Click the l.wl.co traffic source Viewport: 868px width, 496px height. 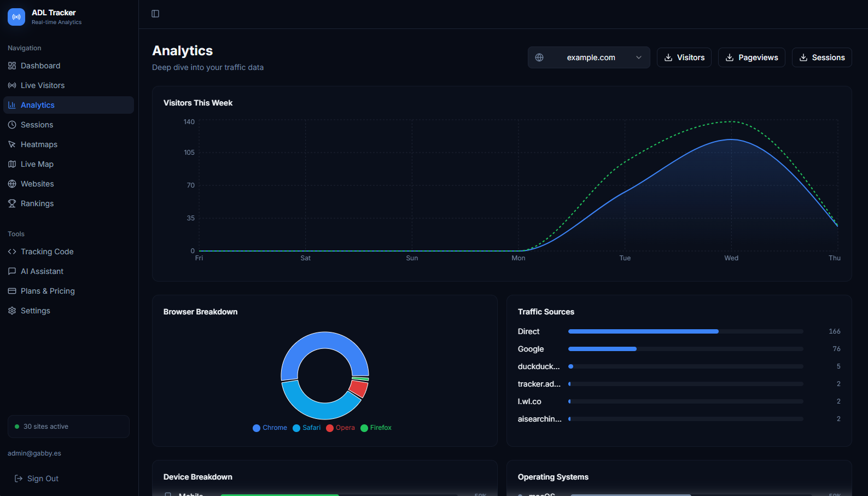point(529,401)
